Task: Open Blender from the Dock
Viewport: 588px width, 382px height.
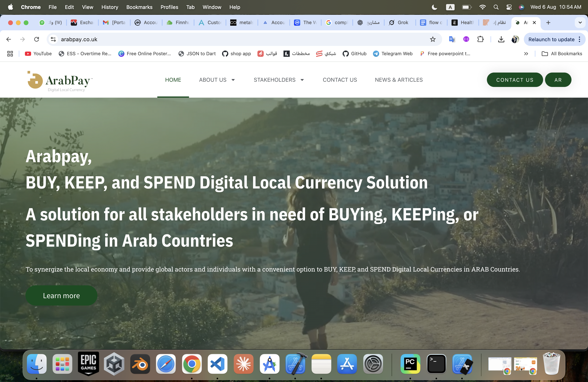Action: pyautogui.click(x=140, y=364)
